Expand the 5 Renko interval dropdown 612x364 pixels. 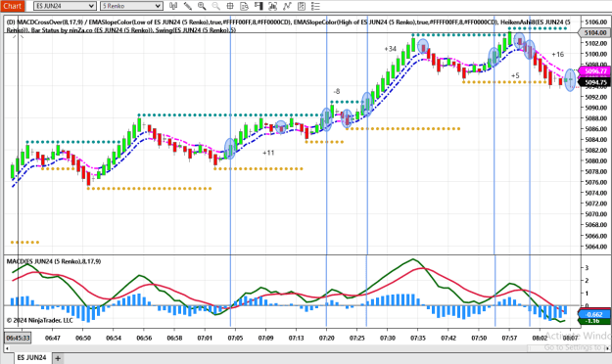131,6
